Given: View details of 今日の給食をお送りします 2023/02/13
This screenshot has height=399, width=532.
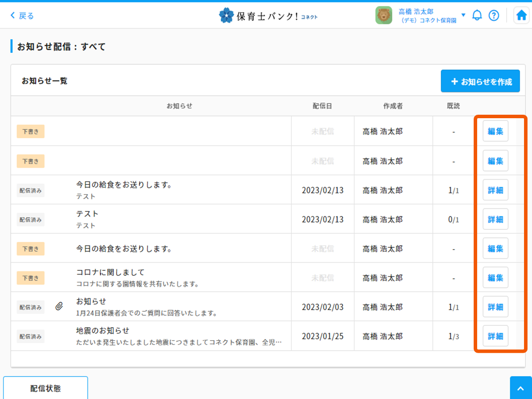Looking at the screenshot, I should (x=495, y=190).
